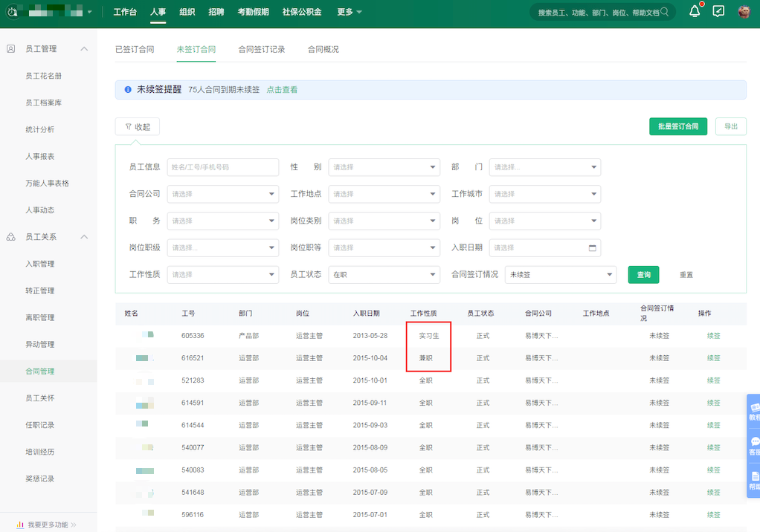Open the 教程 floating side icon
This screenshot has width=760, height=532.
[754, 411]
